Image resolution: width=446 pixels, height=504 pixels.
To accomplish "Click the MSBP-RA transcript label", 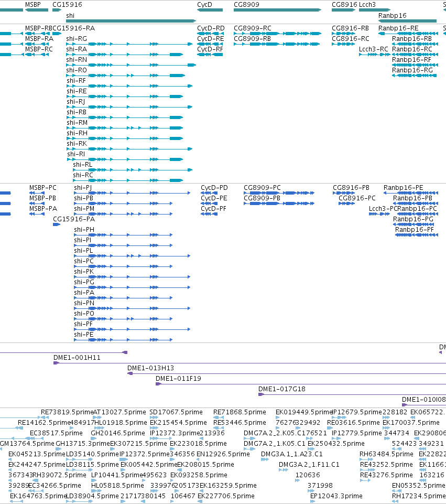I will (39, 39).
